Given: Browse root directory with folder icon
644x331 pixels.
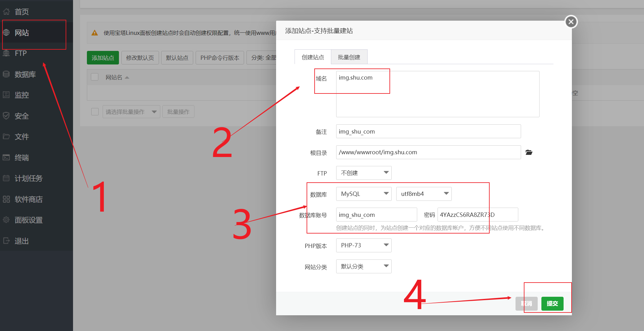Looking at the screenshot, I should 529,152.
